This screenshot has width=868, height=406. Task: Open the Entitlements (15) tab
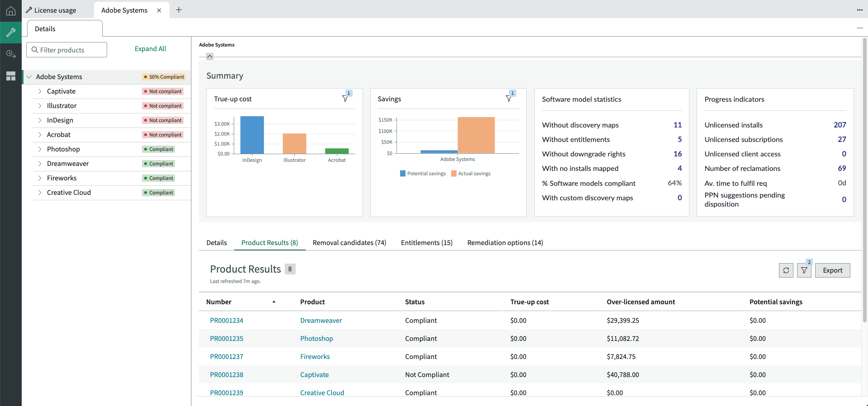pos(427,243)
